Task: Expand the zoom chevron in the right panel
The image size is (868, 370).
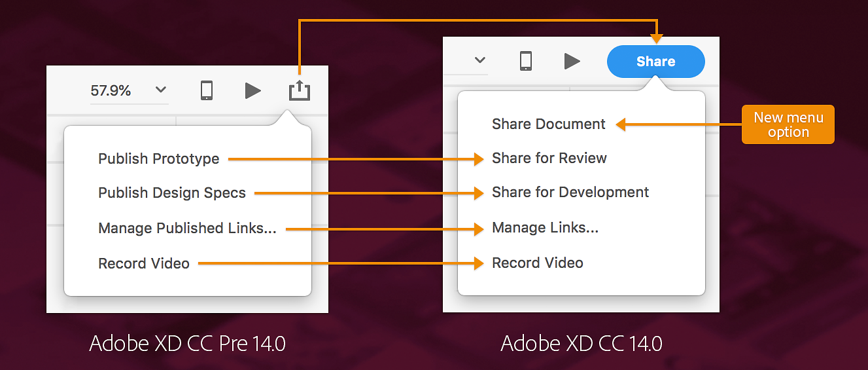Action: (480, 60)
